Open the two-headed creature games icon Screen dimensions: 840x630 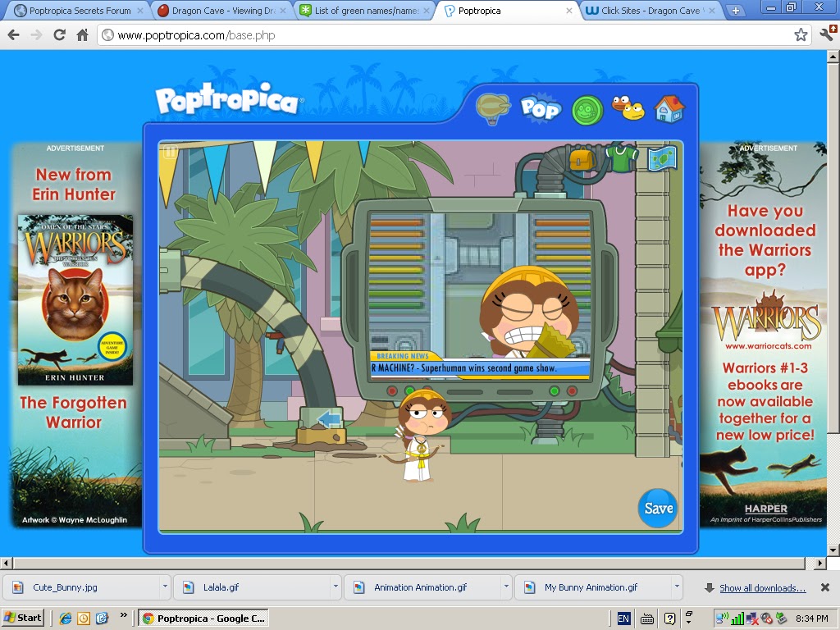click(x=628, y=107)
